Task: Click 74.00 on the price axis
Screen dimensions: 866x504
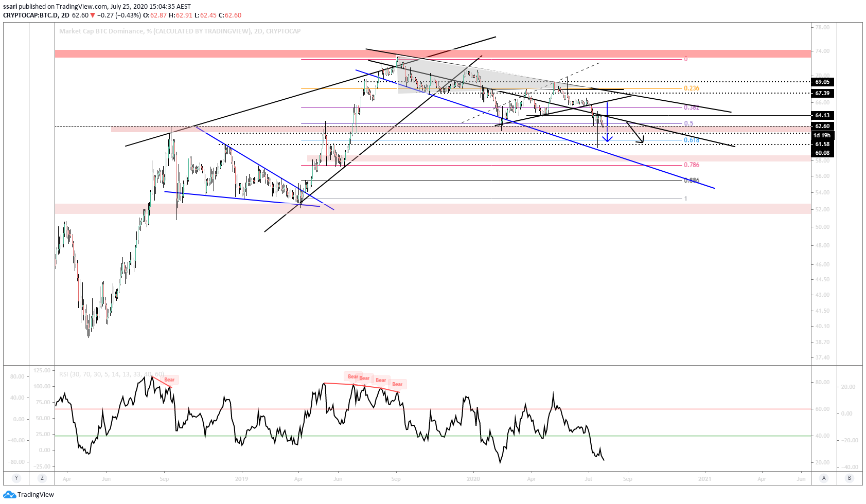Action: click(822, 51)
